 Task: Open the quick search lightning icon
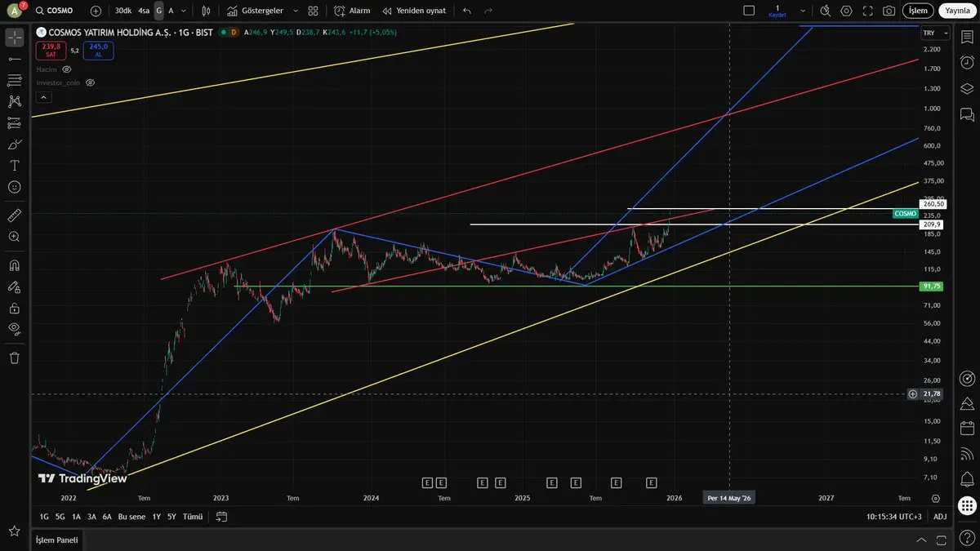pos(825,11)
